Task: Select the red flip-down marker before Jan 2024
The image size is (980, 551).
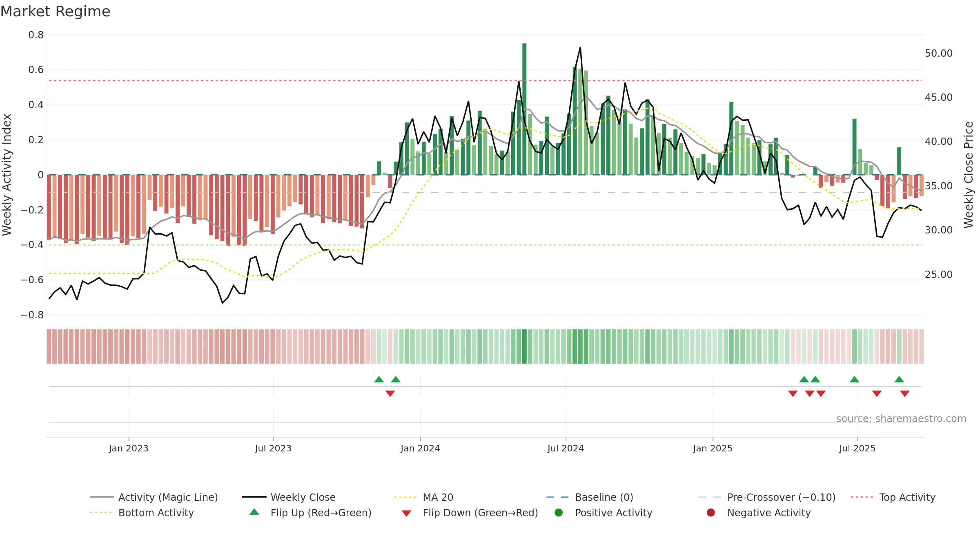Action: pyautogui.click(x=390, y=393)
